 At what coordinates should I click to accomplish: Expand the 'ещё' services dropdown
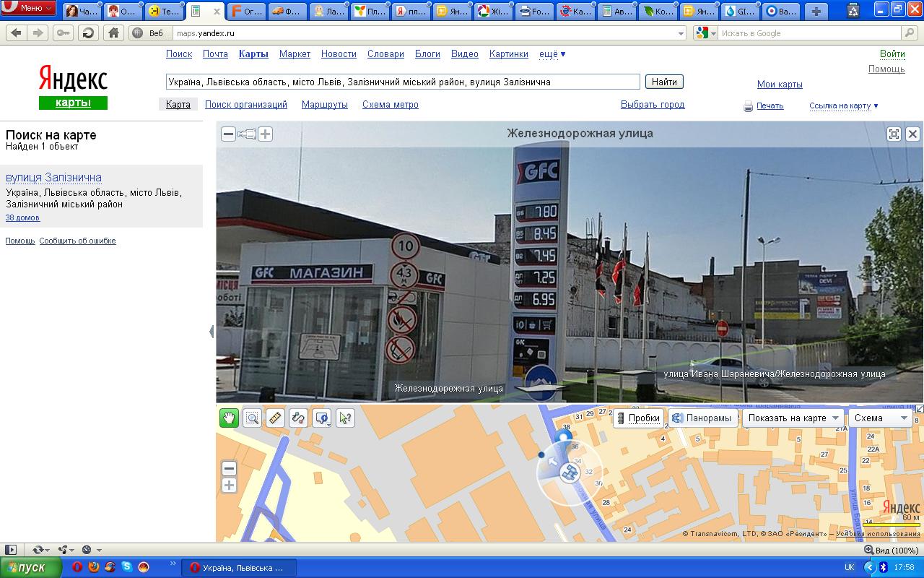coord(552,54)
